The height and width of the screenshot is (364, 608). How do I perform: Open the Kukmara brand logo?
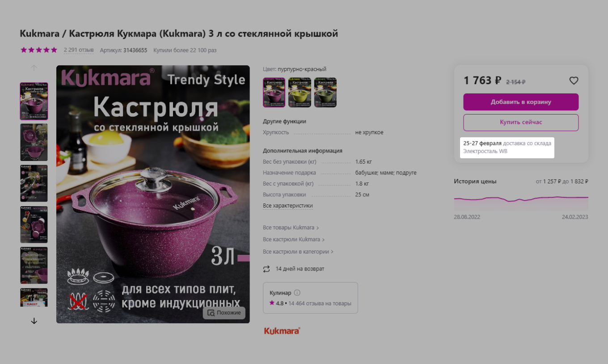(282, 331)
